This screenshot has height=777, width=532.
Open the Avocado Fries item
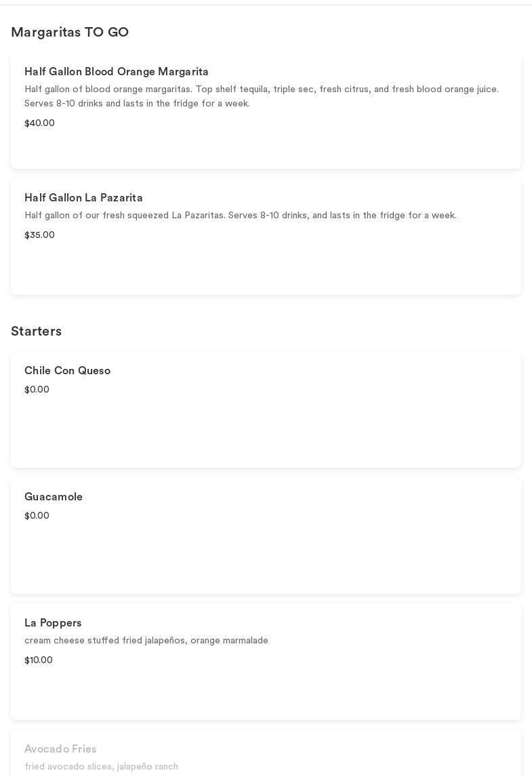60,749
